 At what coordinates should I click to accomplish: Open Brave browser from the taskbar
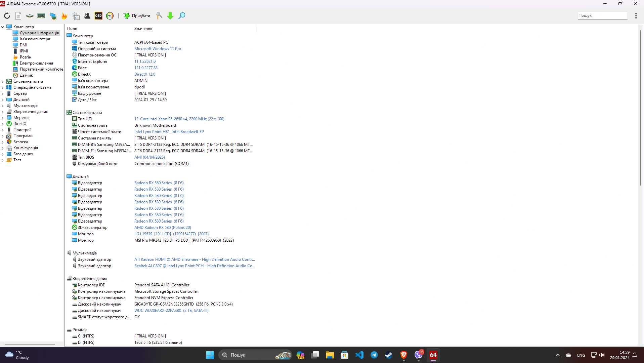click(403, 355)
